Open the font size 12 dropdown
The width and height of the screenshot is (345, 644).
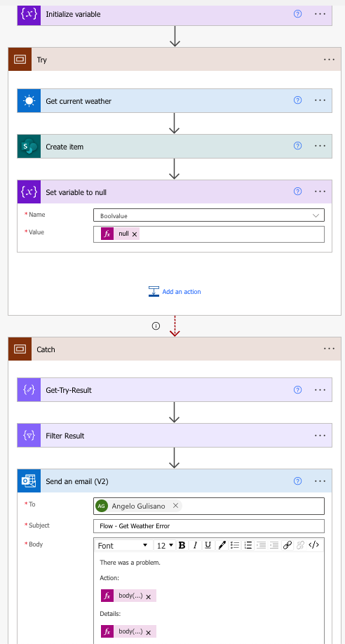click(x=165, y=545)
